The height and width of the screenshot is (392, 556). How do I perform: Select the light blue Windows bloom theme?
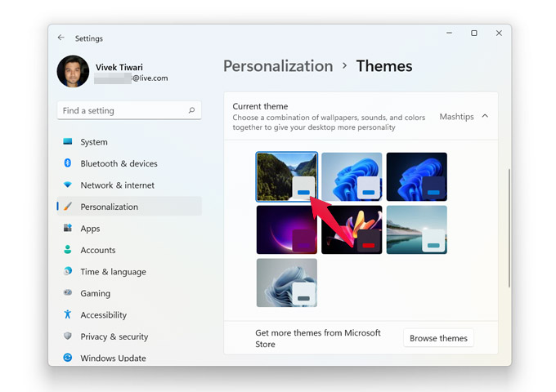[352, 176]
